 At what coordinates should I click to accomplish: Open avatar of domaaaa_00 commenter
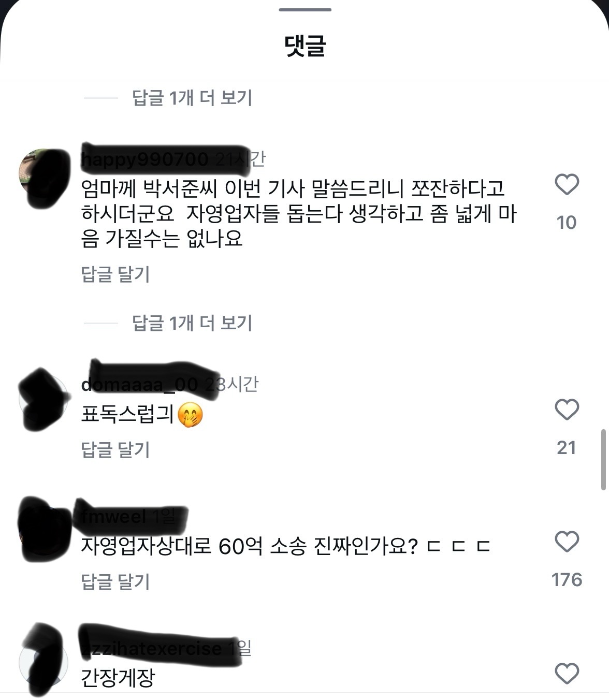(44, 399)
